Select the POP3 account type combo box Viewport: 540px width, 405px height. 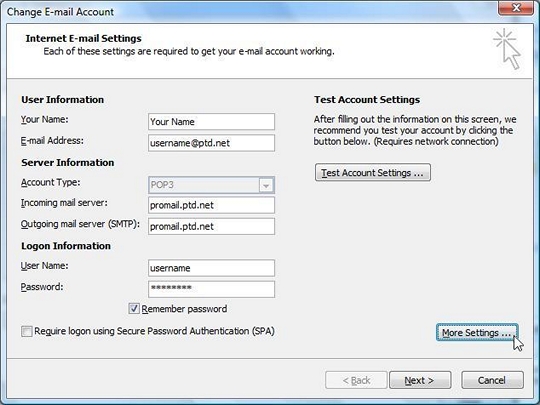click(x=211, y=185)
